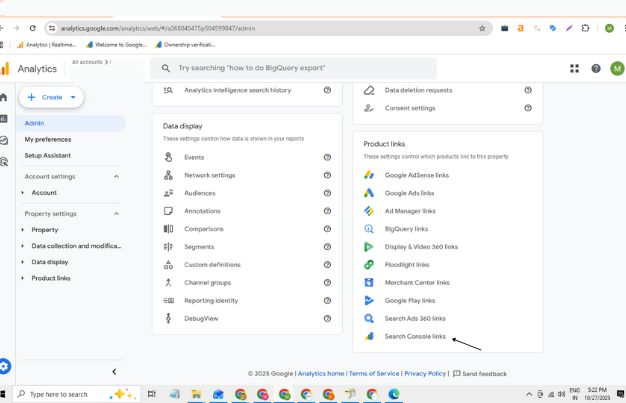Open Ad Manager links
Image resolution: width=626 pixels, height=403 pixels.
point(410,211)
